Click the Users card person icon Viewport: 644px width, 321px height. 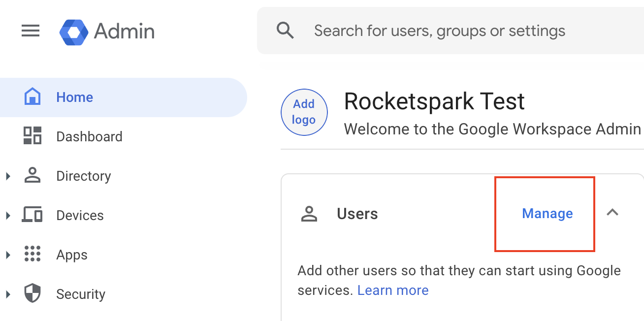[309, 214]
